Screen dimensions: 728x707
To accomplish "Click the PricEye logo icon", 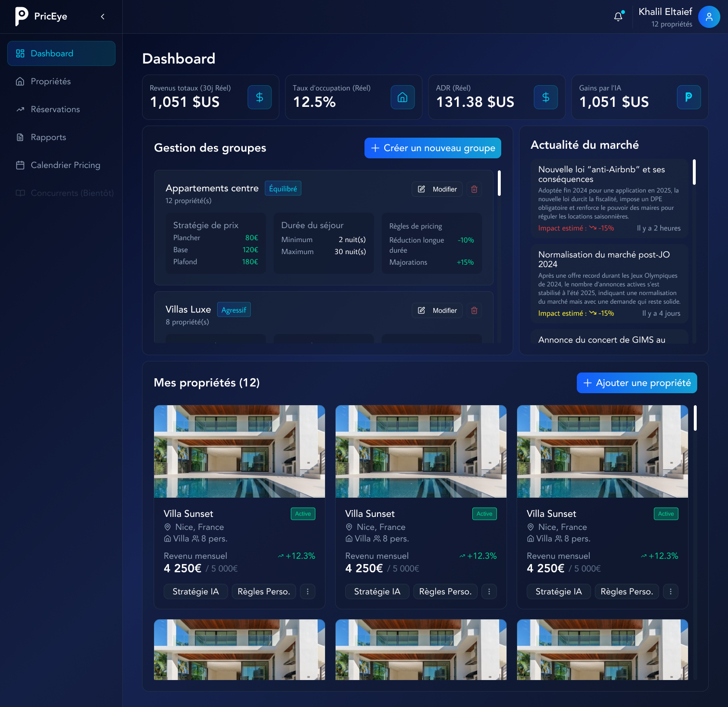I will click(x=22, y=16).
